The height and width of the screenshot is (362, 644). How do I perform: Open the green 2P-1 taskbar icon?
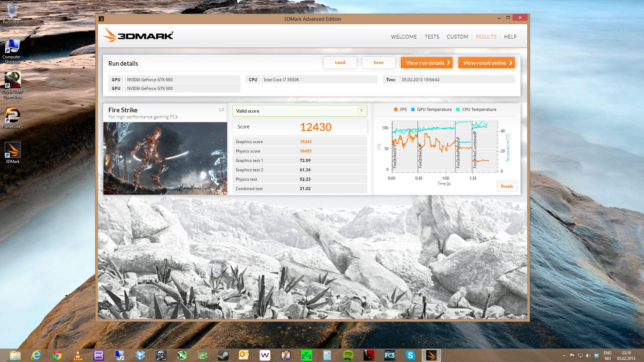point(307,355)
